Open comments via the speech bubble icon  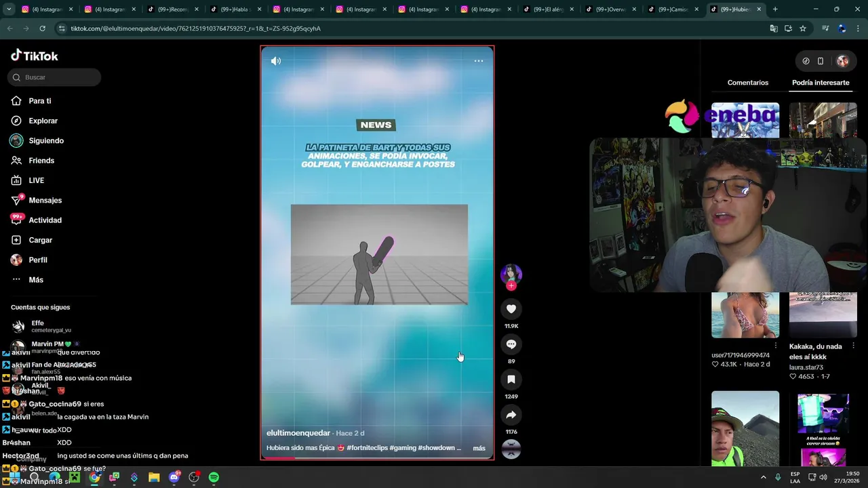click(511, 344)
